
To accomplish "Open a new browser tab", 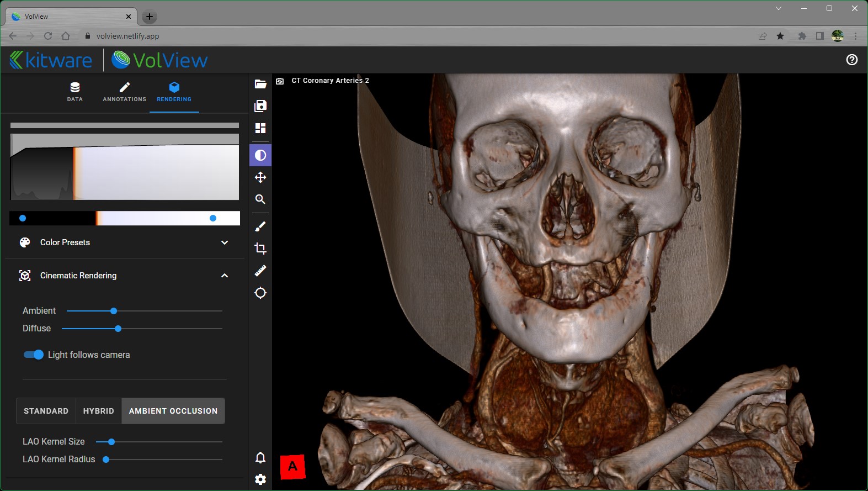I will (x=150, y=17).
